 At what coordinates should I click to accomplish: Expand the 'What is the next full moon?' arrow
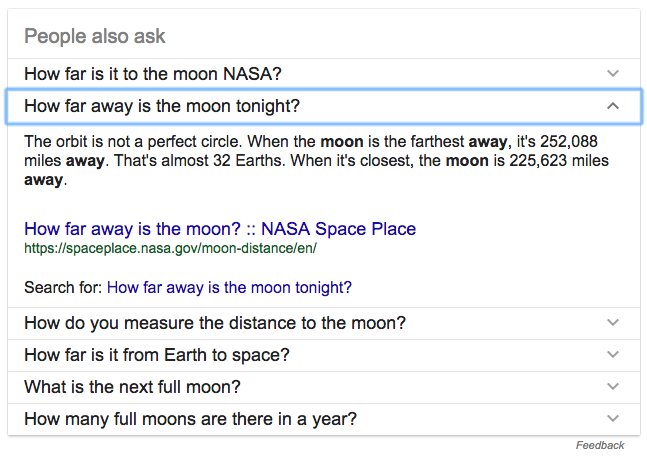coord(613,387)
